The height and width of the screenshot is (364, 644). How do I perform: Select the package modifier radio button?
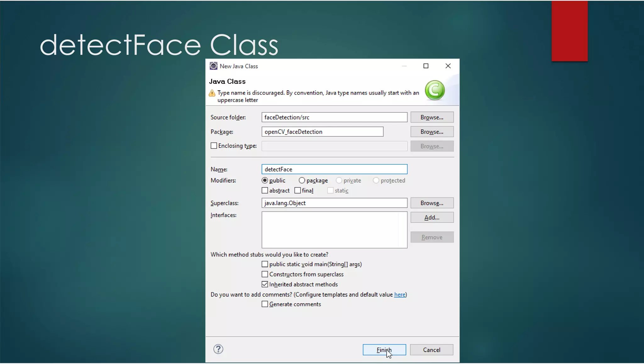pyautogui.click(x=302, y=181)
